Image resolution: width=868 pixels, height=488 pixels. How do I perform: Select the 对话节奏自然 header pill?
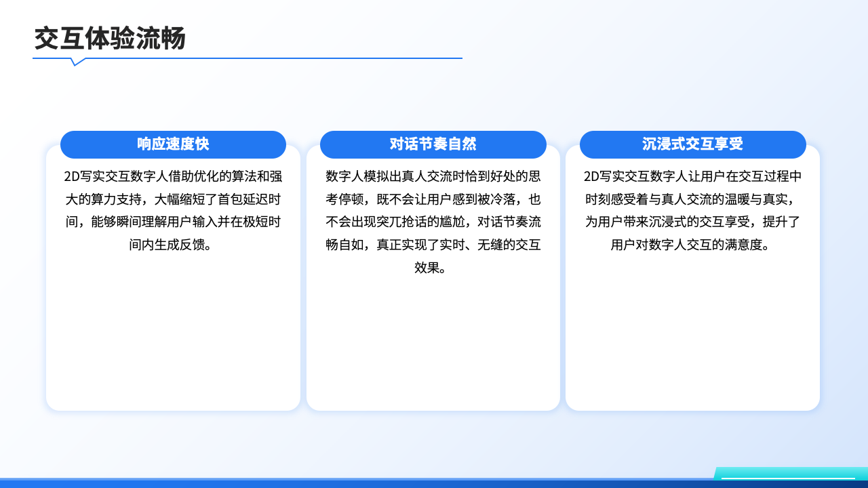coord(433,144)
